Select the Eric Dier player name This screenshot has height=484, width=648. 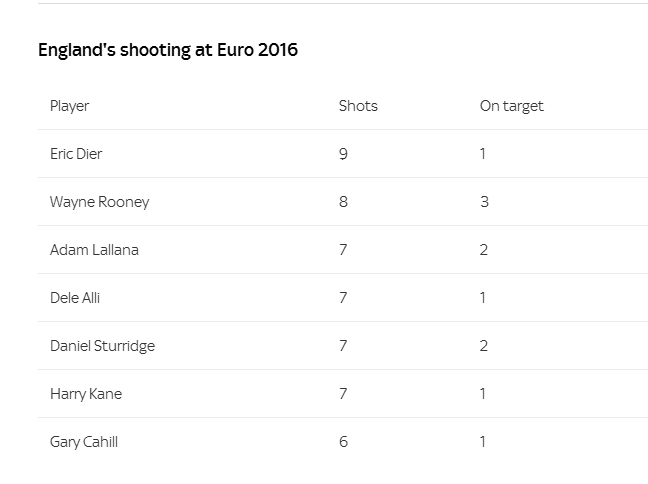click(76, 154)
